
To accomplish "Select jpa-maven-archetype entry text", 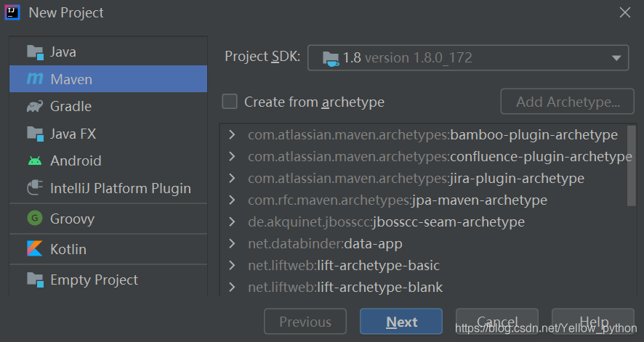I will tap(398, 200).
